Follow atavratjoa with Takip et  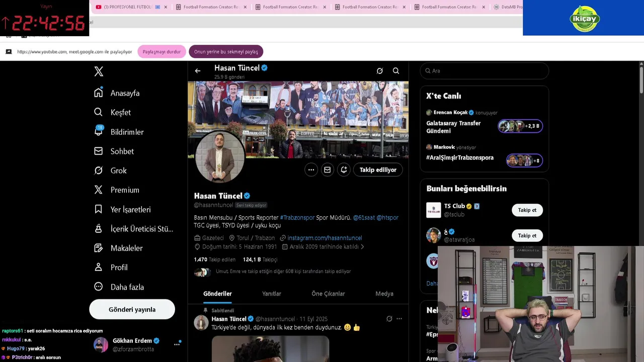(x=527, y=236)
